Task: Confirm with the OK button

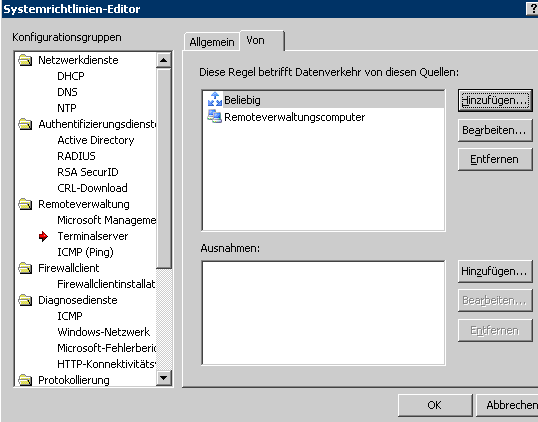Action: coord(435,405)
